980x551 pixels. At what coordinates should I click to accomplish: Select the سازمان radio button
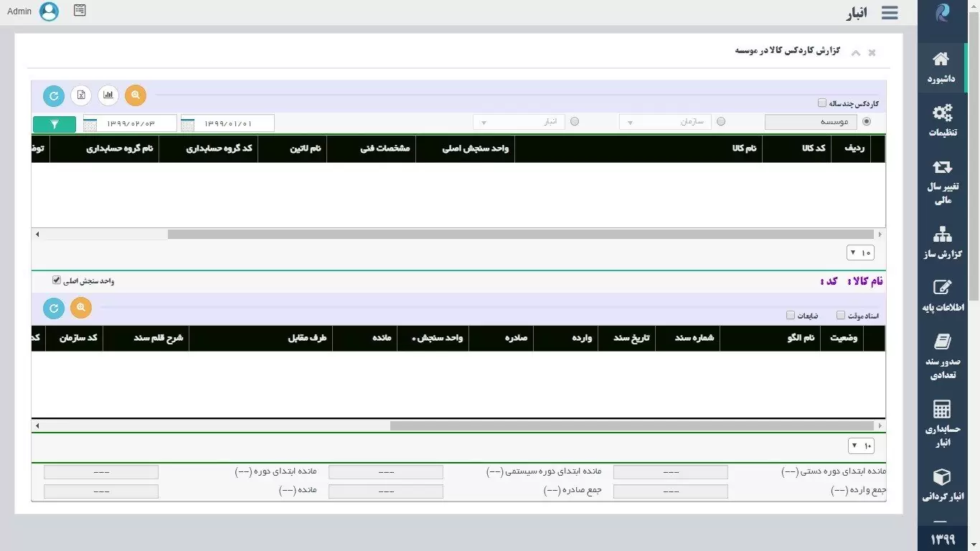click(721, 122)
